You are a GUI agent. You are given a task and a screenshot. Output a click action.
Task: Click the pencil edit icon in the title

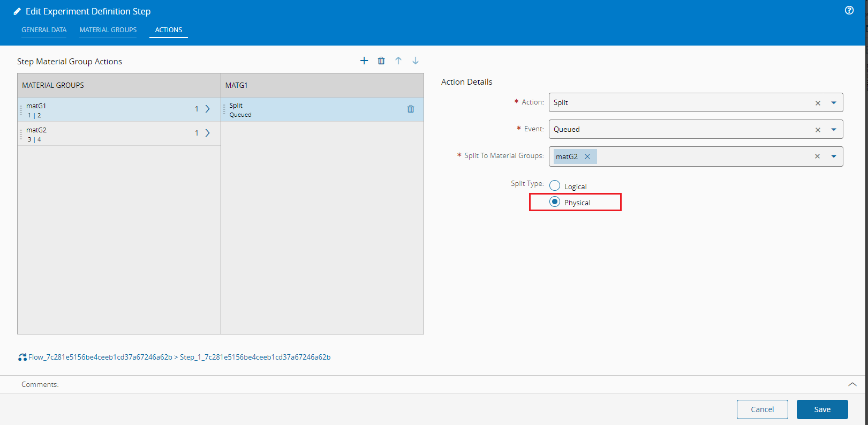click(x=17, y=11)
